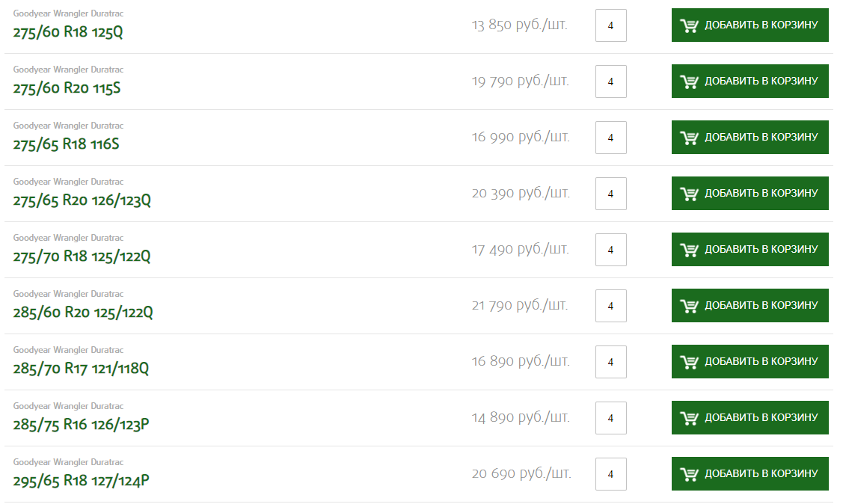The width and height of the screenshot is (843, 504).
Task: Click cart icon for 275/65 R20 126/123Q
Action: click(689, 194)
